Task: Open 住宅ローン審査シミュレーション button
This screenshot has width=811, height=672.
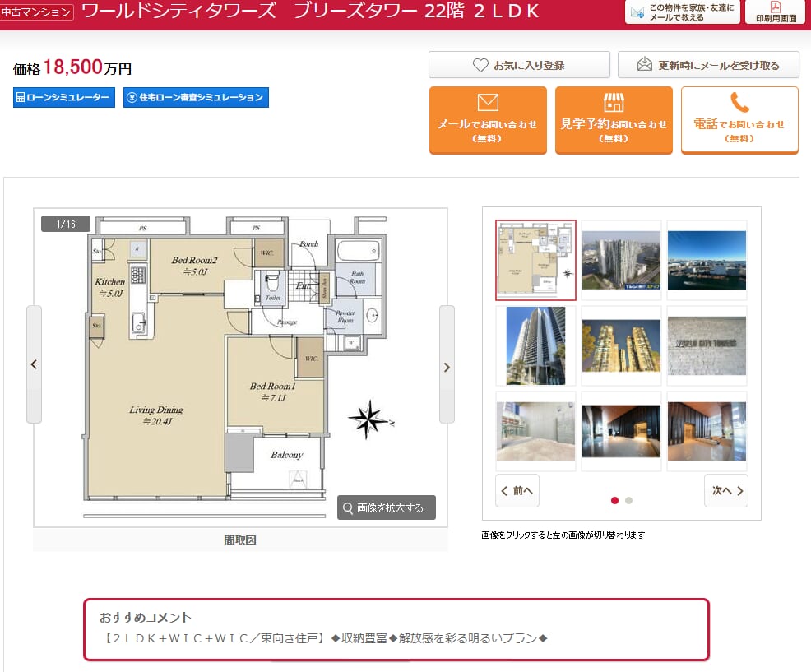Action: (196, 97)
